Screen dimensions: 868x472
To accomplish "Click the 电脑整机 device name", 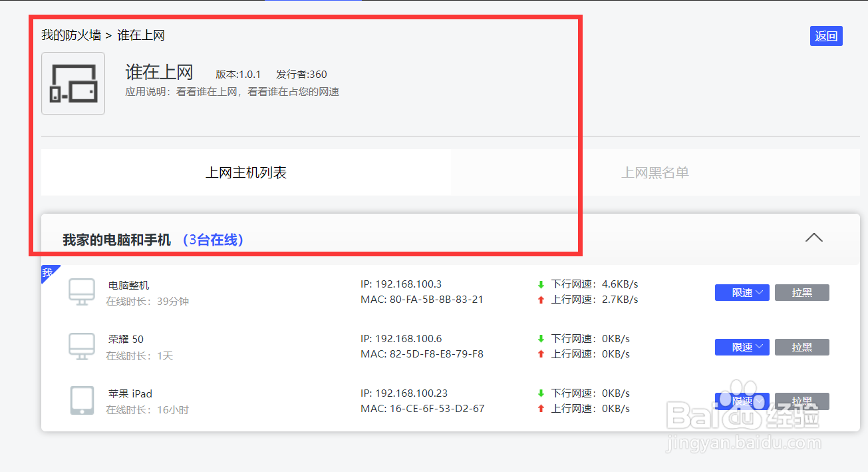I will [x=129, y=285].
